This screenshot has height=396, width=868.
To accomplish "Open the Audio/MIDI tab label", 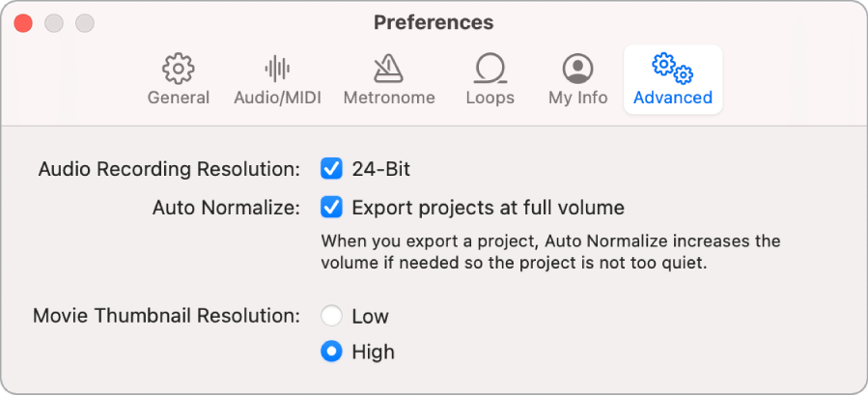I will coord(277,98).
